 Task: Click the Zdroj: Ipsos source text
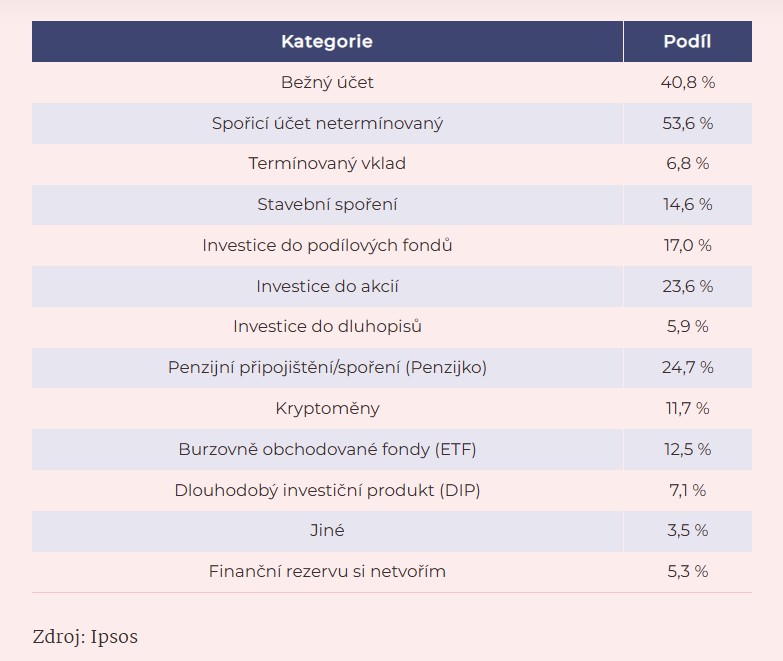click(x=85, y=637)
